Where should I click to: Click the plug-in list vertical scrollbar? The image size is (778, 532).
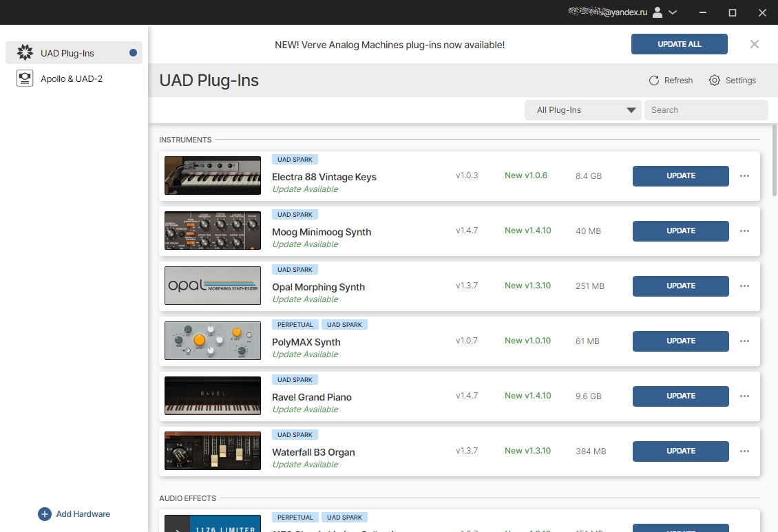tap(775, 160)
